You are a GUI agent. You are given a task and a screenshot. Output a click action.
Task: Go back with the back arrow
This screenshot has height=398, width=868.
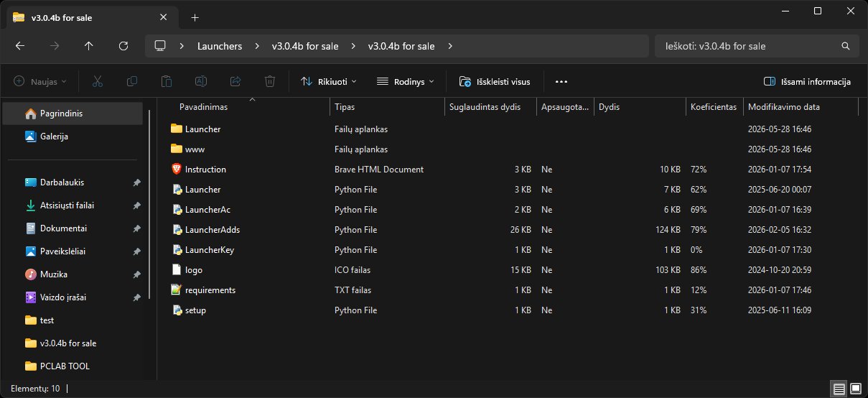(x=20, y=46)
